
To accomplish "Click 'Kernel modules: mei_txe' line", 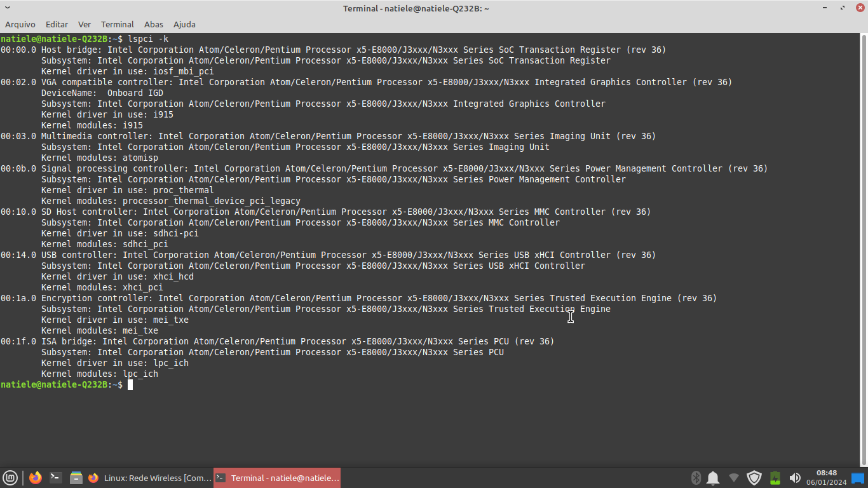I will [100, 330].
